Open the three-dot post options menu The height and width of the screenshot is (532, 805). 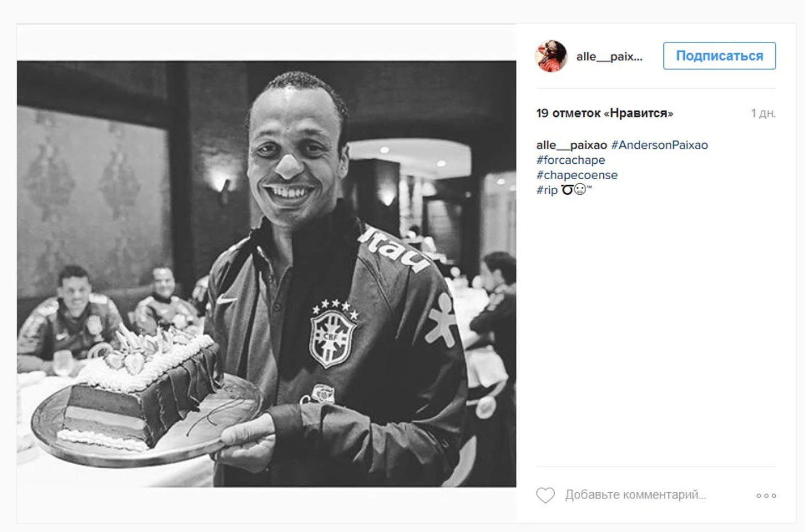coord(766,496)
